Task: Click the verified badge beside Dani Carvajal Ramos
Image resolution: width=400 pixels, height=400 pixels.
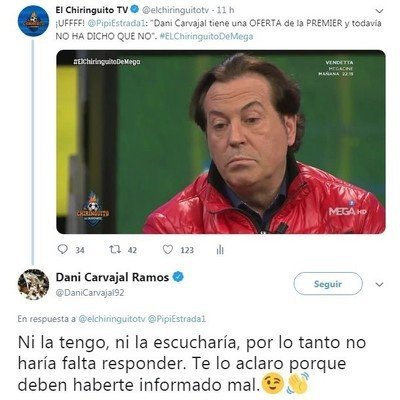Action: [x=178, y=277]
